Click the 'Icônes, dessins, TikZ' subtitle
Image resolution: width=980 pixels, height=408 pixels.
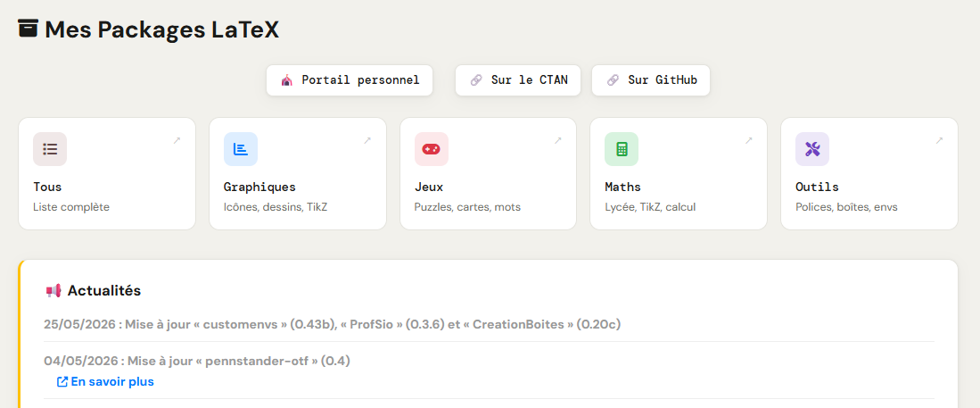point(275,207)
